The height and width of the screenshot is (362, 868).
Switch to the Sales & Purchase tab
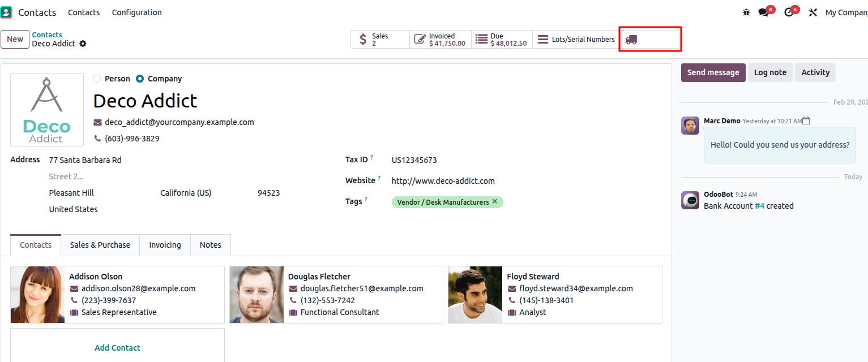[100, 245]
